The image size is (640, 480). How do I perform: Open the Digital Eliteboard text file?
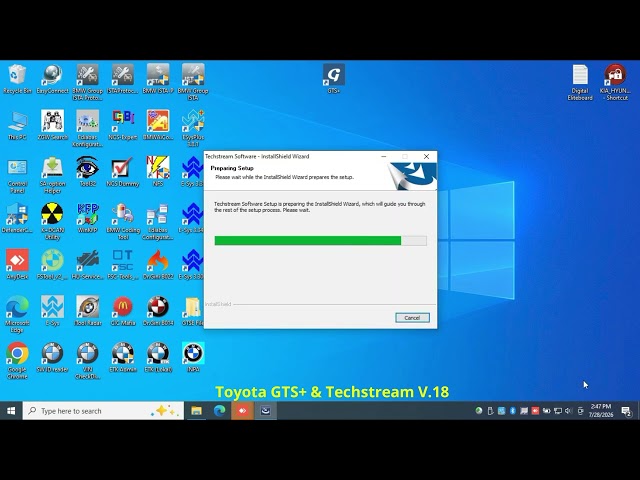tap(580, 82)
